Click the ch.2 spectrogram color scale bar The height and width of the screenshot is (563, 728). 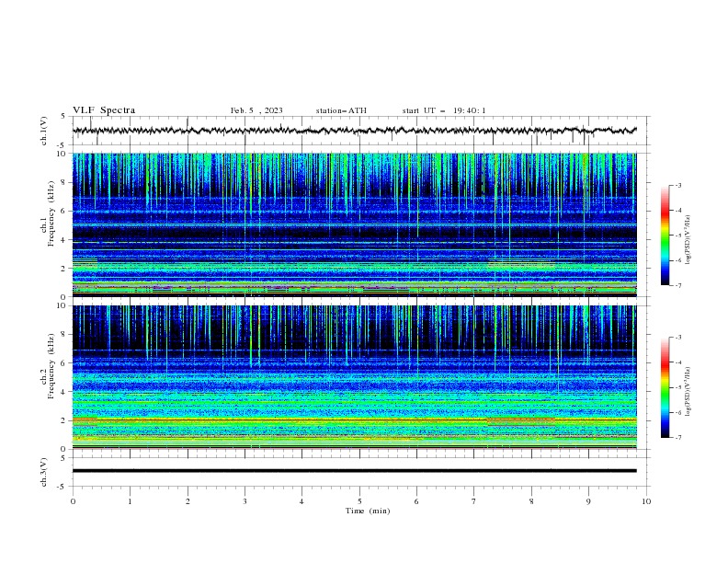coord(665,387)
